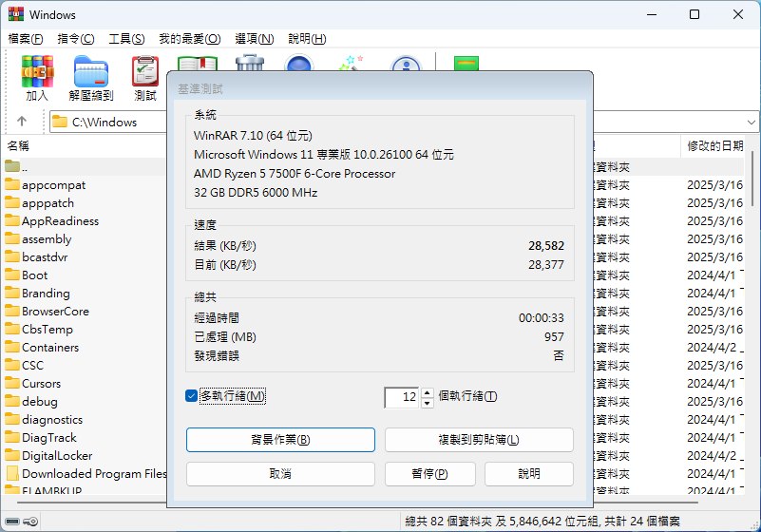761x532 pixels.
Task: Click the 取消 cancel button
Action: click(280, 474)
